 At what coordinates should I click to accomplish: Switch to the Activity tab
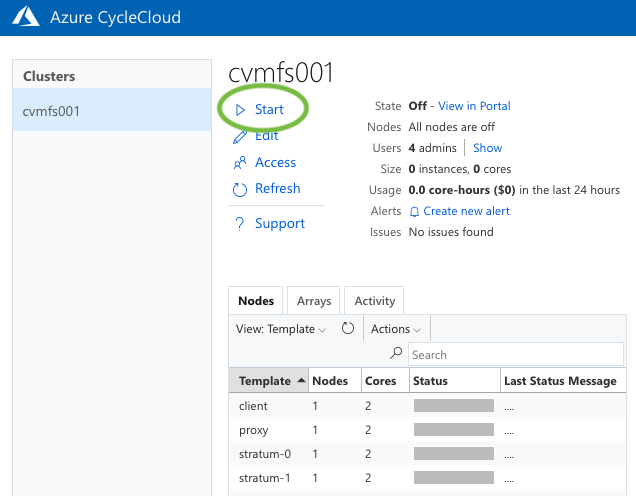[x=374, y=301]
